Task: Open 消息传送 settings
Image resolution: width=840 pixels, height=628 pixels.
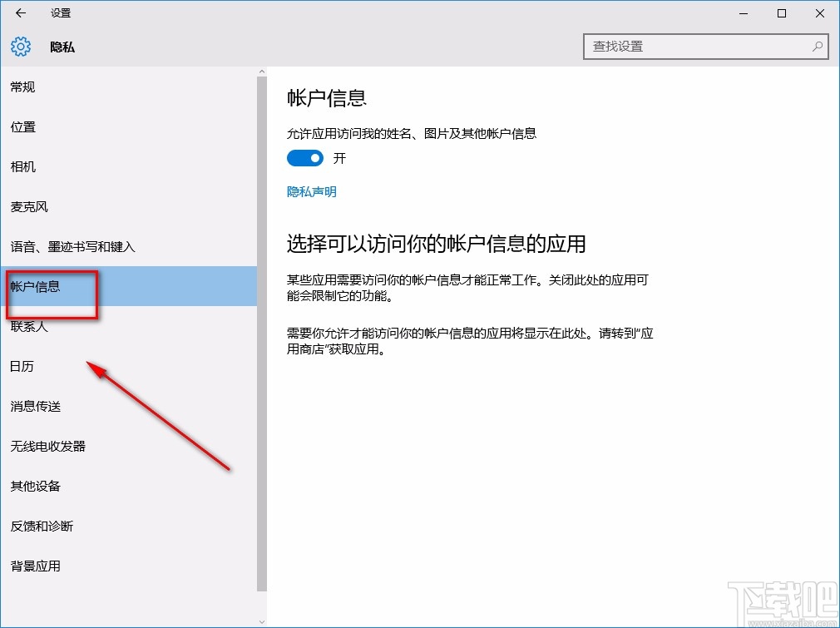Action: click(x=35, y=406)
